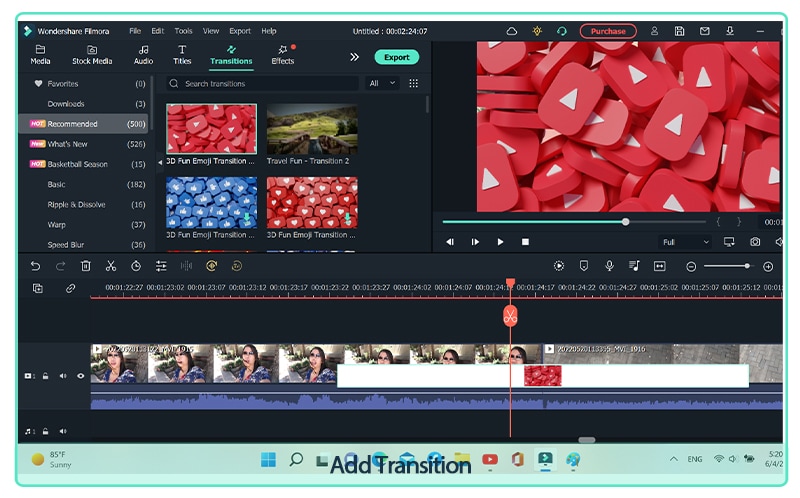Click the timeline zoom out minus

tap(691, 267)
